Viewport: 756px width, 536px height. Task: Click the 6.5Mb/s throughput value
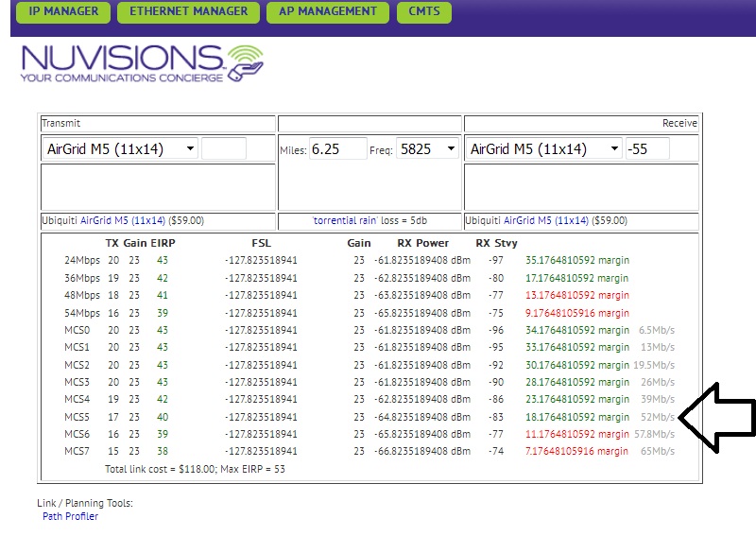(x=657, y=331)
